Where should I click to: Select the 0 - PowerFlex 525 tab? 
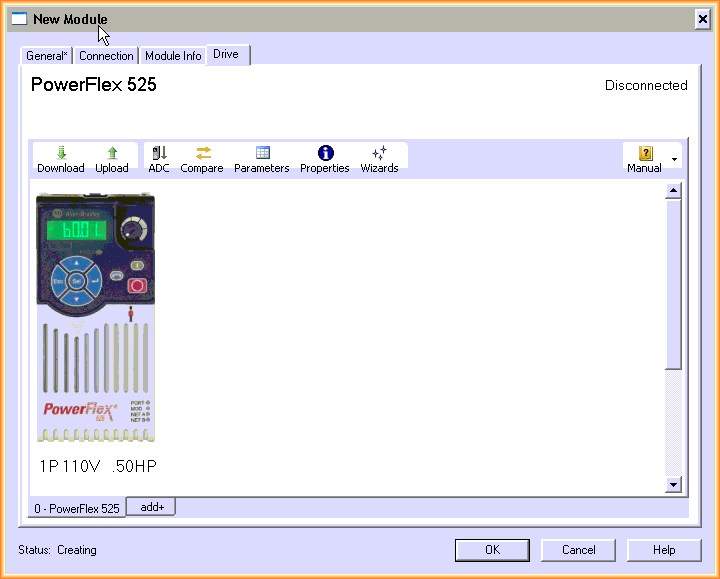tap(77, 508)
